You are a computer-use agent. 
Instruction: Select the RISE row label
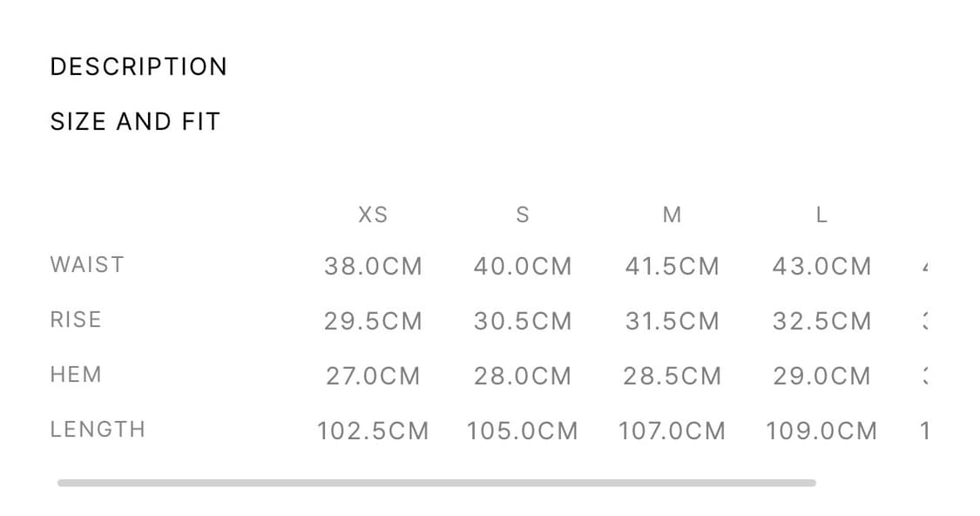click(76, 320)
